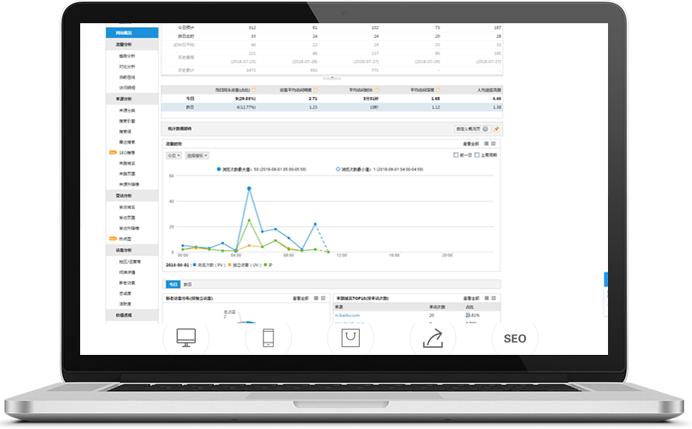Click the desktop monitor icon
This screenshot has height=429, width=692.
pos(187,340)
